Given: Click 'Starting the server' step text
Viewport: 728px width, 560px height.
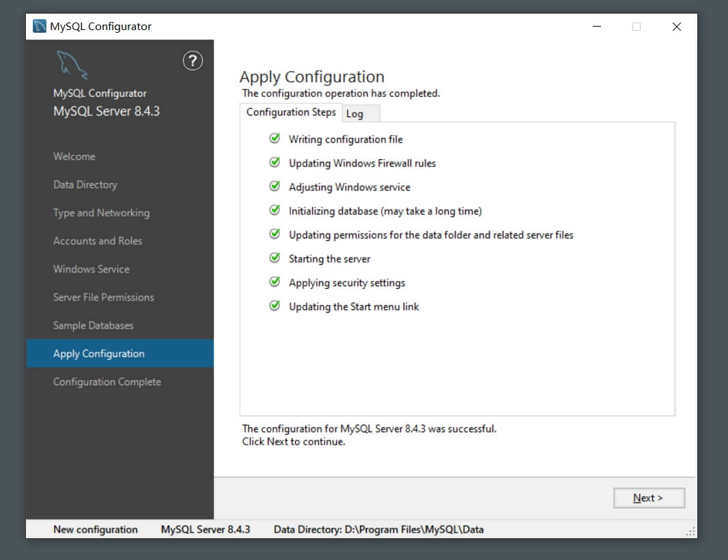Looking at the screenshot, I should [x=329, y=259].
